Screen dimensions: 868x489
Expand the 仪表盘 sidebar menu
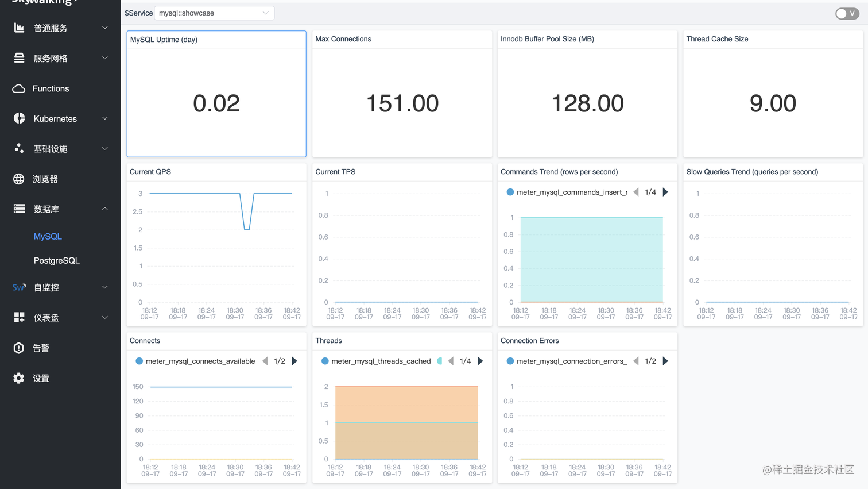point(51,317)
